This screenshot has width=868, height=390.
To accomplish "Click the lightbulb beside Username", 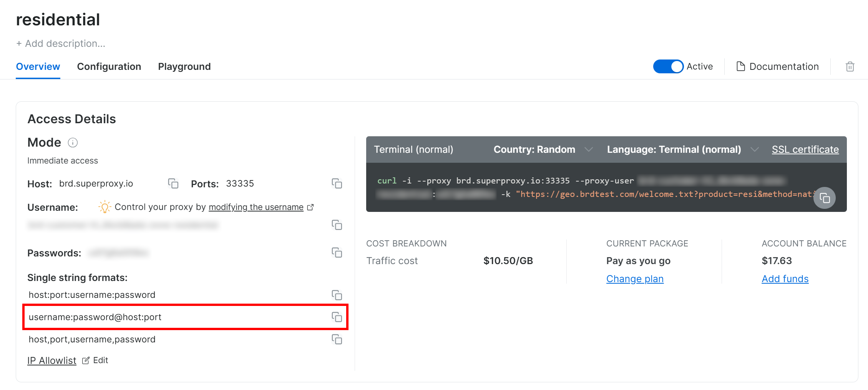I will point(104,207).
